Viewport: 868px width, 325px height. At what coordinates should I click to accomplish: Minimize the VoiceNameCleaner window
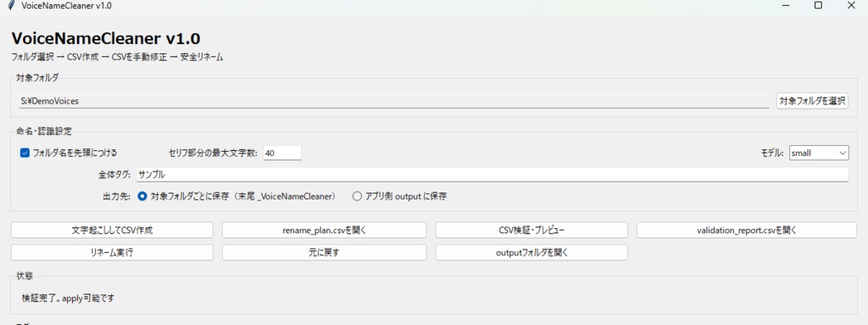[x=786, y=6]
